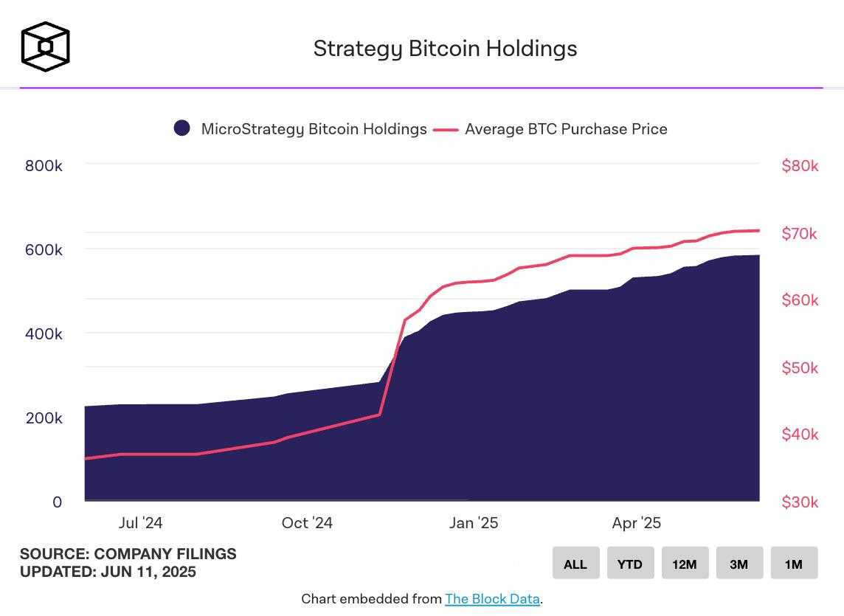Click the $70k price axis label

(799, 233)
